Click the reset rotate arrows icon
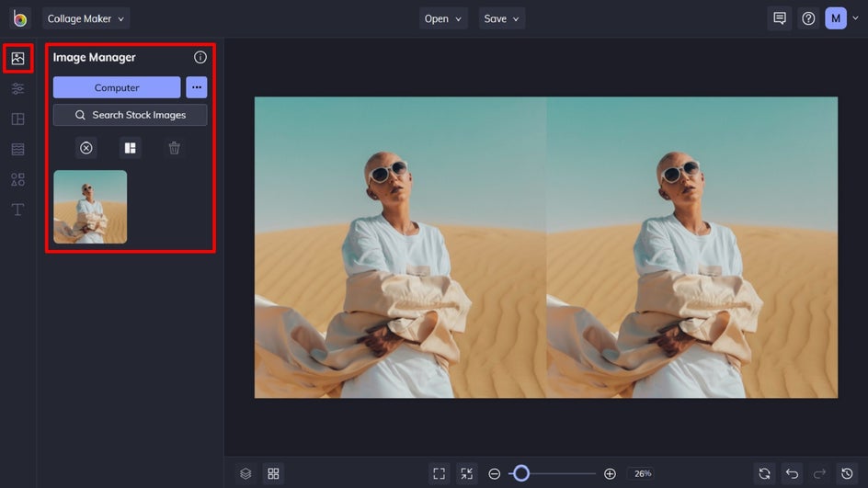 point(764,473)
